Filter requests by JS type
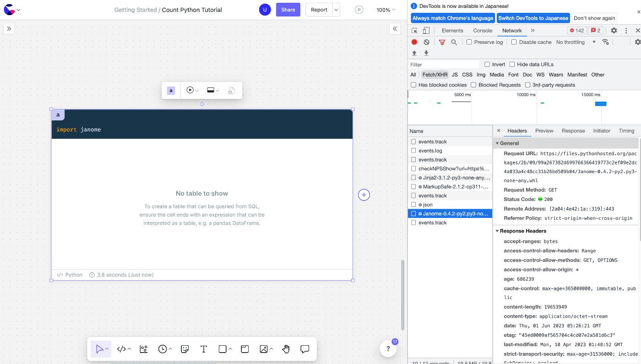This screenshot has width=641, height=364. (x=455, y=75)
